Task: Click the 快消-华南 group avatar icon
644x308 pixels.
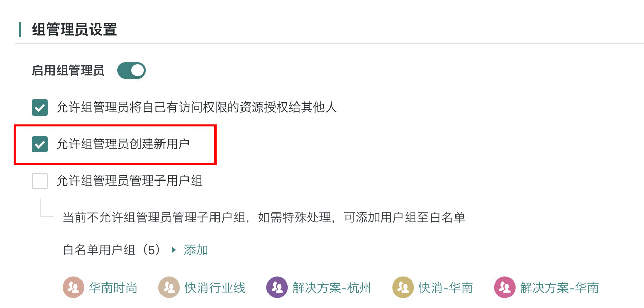Action: 403,288
